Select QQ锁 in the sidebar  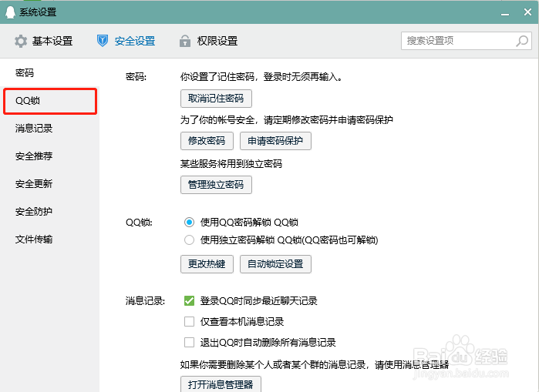click(x=50, y=101)
